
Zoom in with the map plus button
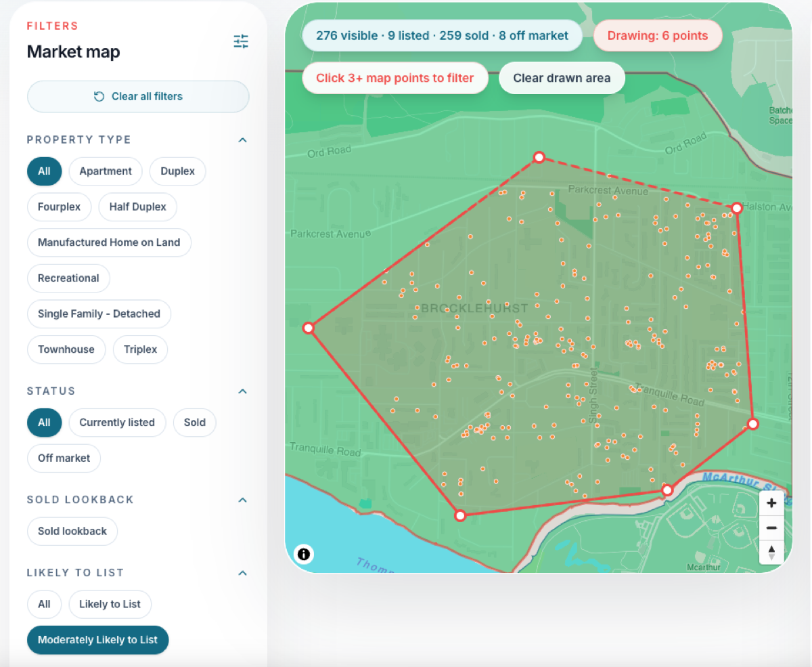click(771, 502)
